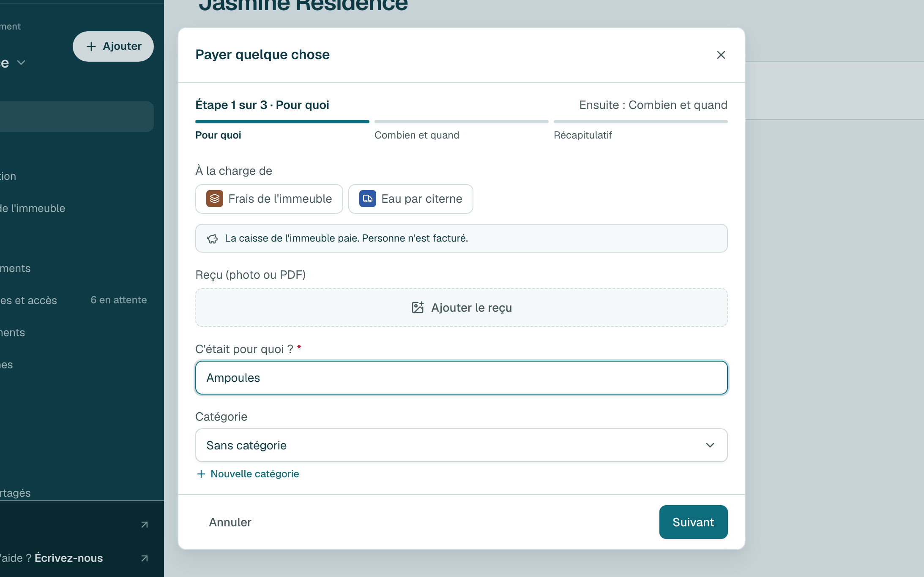Click the external arrow icon next to Écrivez-nous

(145, 558)
